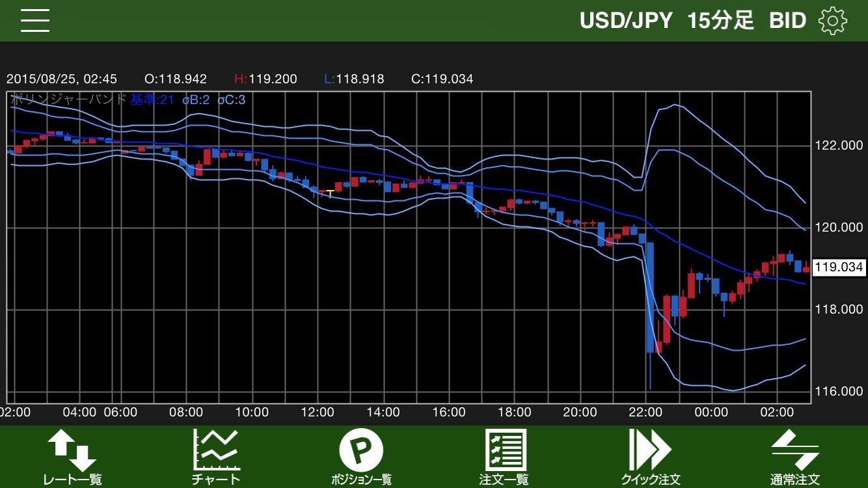Launch クイック注文 quick order
This screenshot has width=868, height=488.
(x=650, y=457)
